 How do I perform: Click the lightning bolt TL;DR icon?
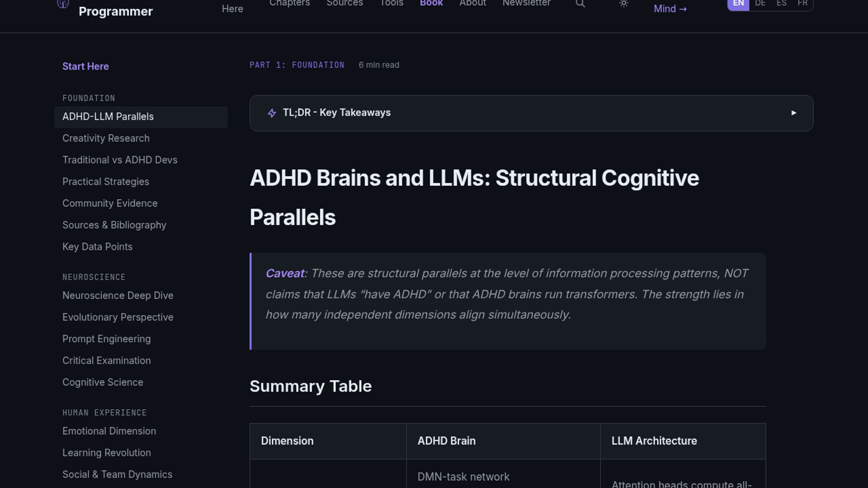(x=272, y=113)
